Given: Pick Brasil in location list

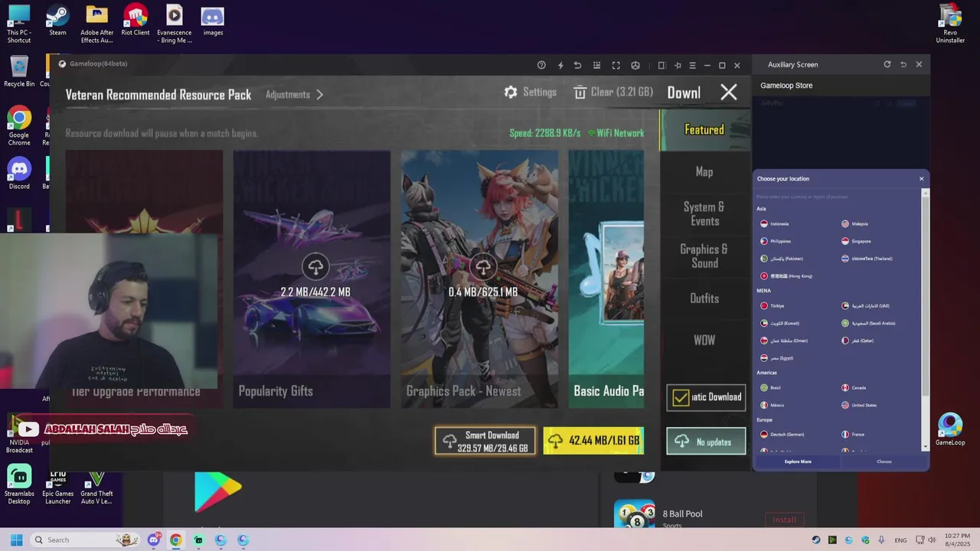Looking at the screenshot, I should 771,388.
